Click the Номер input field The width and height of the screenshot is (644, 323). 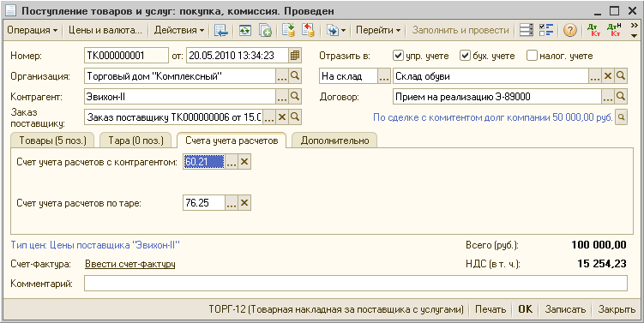(x=127, y=56)
